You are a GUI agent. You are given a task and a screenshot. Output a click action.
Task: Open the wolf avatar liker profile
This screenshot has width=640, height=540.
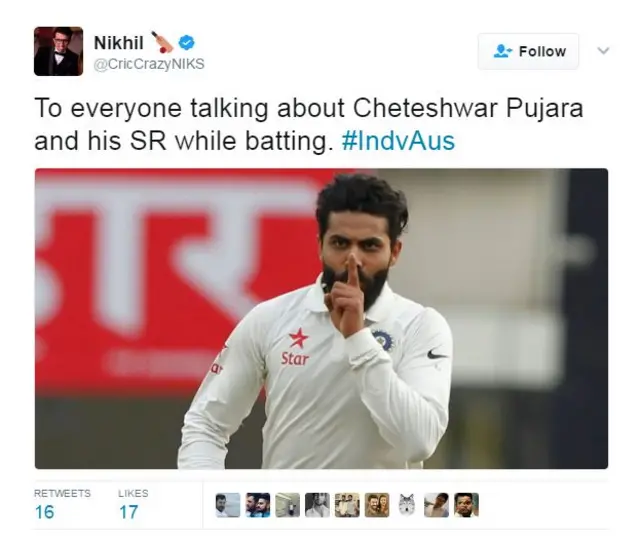pyautogui.click(x=407, y=505)
